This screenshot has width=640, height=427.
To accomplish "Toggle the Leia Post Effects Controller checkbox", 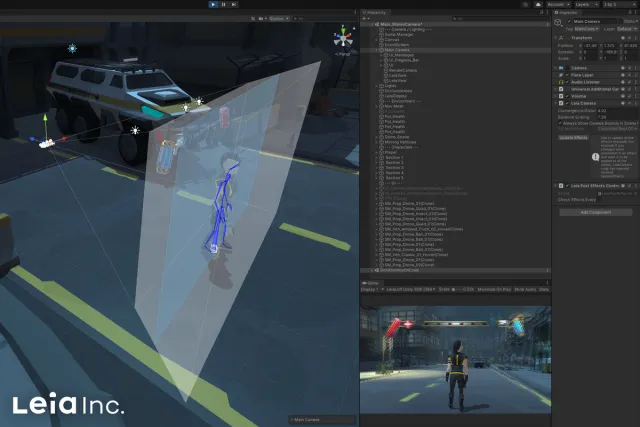I will 567,186.
